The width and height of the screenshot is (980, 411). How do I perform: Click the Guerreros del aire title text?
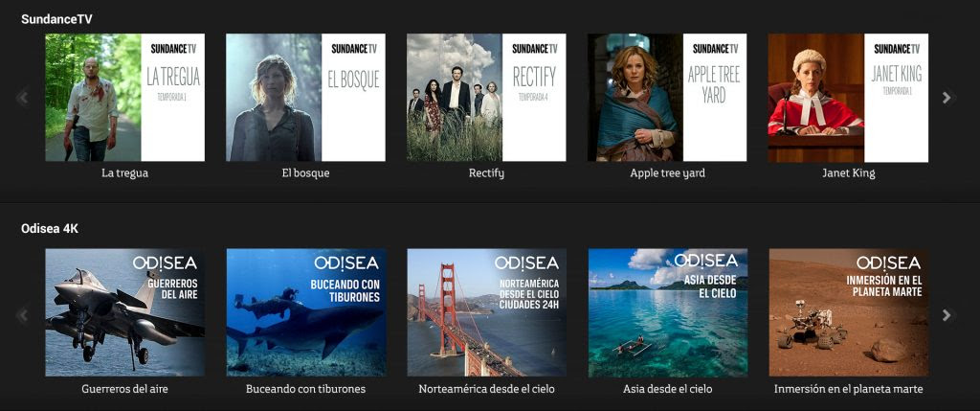coord(124,389)
